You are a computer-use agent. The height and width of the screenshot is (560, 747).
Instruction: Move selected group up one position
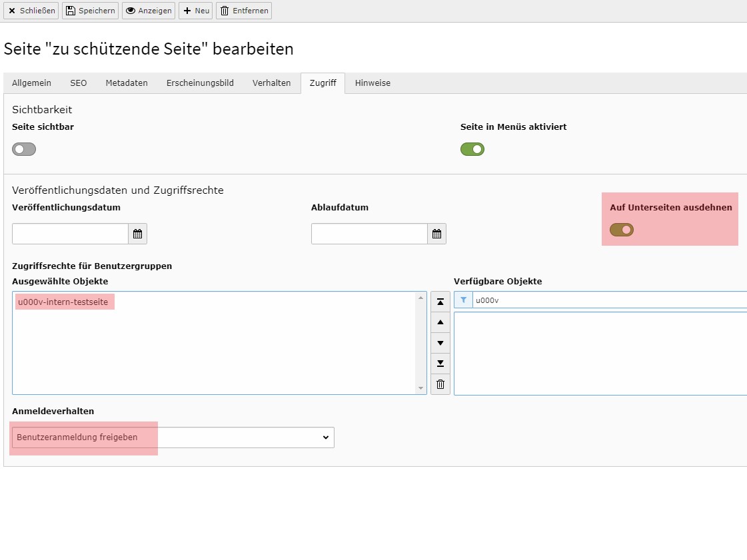[x=440, y=322]
